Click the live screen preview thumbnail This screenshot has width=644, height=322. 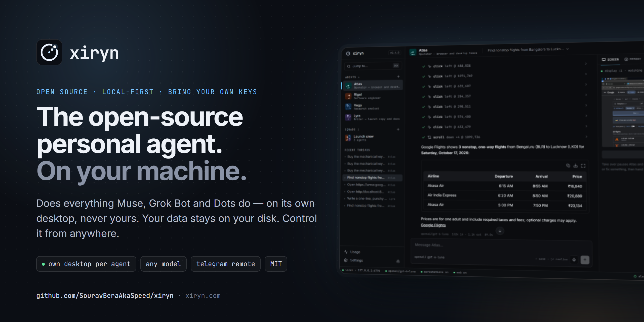tap(623, 112)
